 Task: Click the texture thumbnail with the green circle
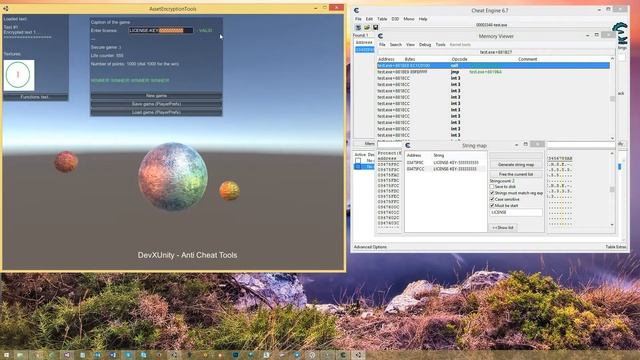click(19, 75)
